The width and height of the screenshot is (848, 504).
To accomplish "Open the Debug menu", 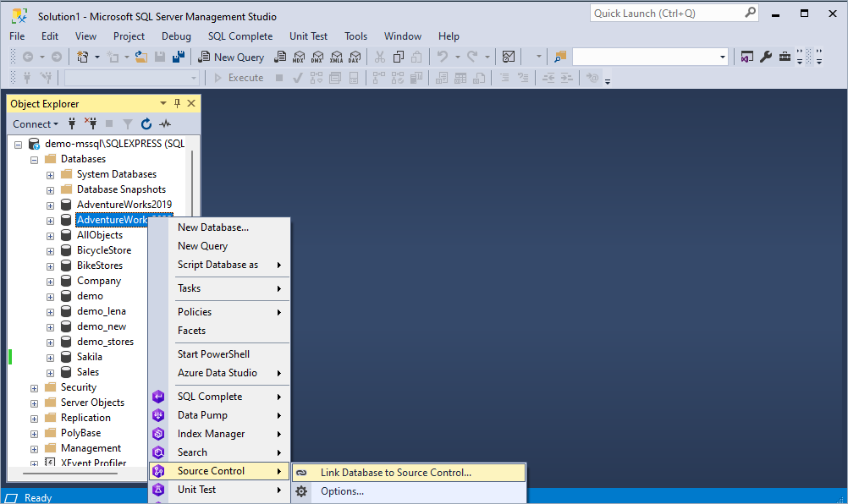I will pyautogui.click(x=176, y=36).
